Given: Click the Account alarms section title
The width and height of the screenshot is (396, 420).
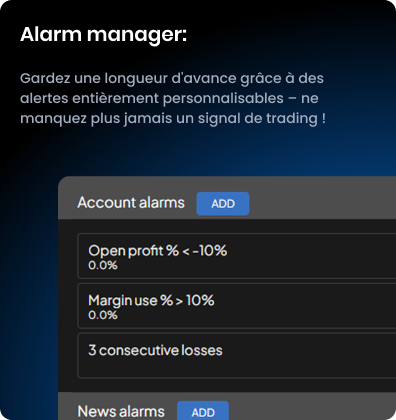Looking at the screenshot, I should click(x=131, y=203).
